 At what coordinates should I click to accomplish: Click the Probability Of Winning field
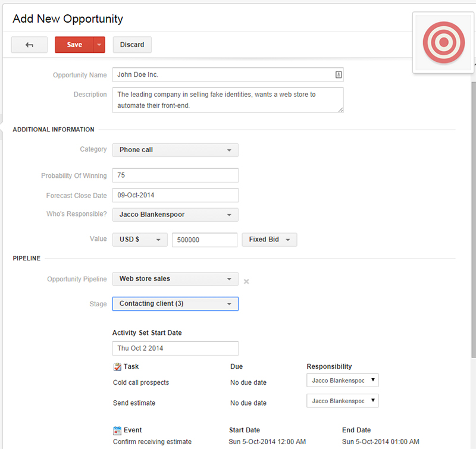coord(175,175)
